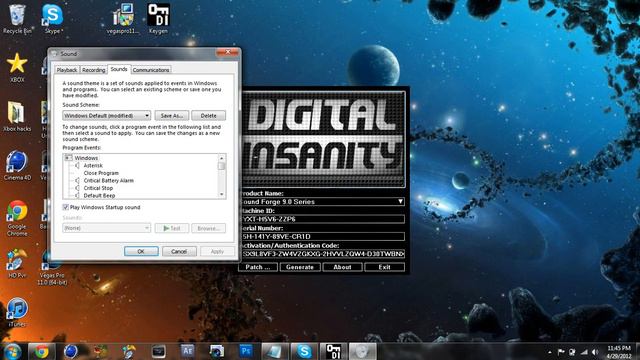Click the Action Center flag tray icon
This screenshot has width=640, height=360.
[x=561, y=352]
